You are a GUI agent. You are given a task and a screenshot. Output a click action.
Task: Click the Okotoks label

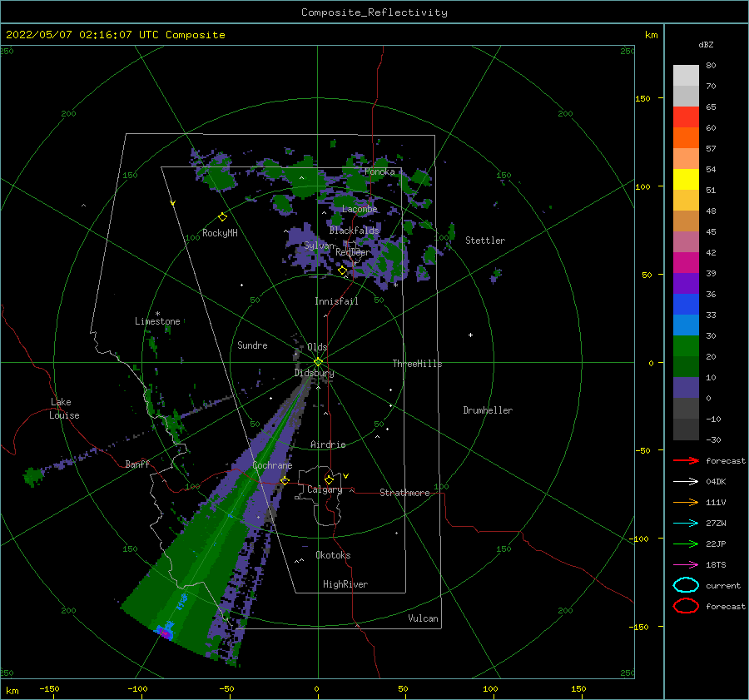click(333, 555)
